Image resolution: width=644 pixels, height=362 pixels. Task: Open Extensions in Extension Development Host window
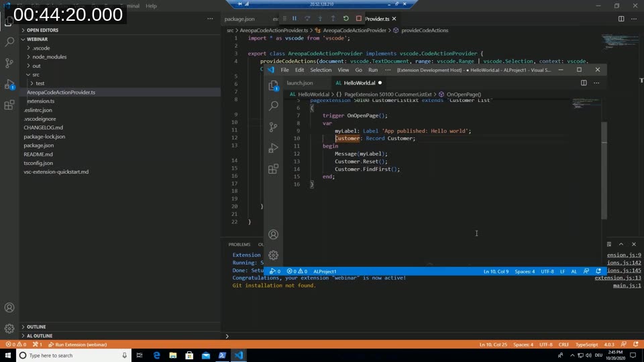click(x=274, y=169)
